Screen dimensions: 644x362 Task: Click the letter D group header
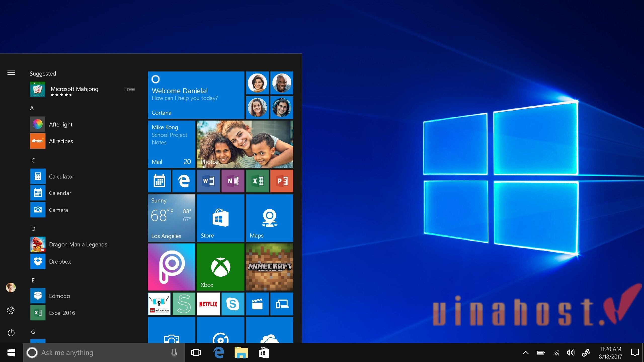point(33,229)
